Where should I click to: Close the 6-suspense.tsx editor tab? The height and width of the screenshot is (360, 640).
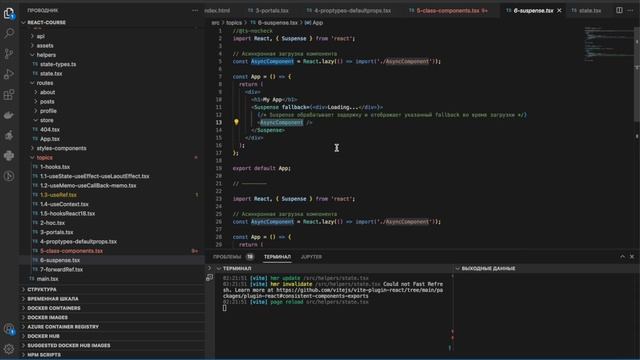coord(559,10)
